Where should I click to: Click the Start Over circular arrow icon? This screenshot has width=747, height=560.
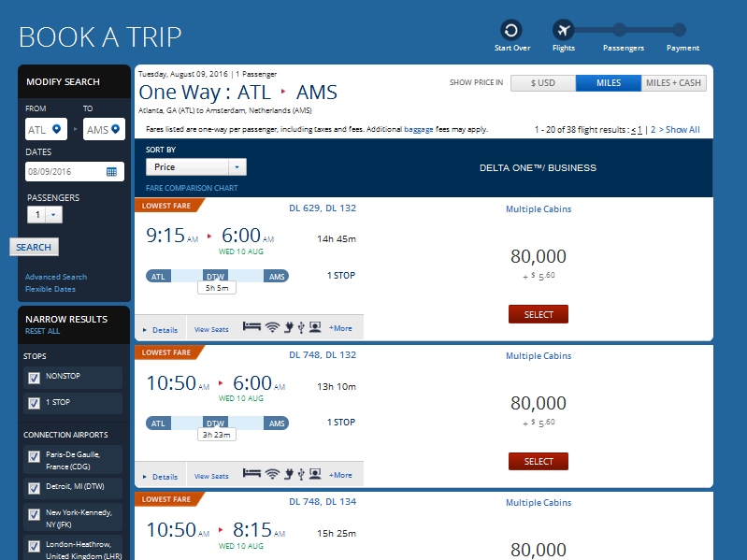coord(510,30)
